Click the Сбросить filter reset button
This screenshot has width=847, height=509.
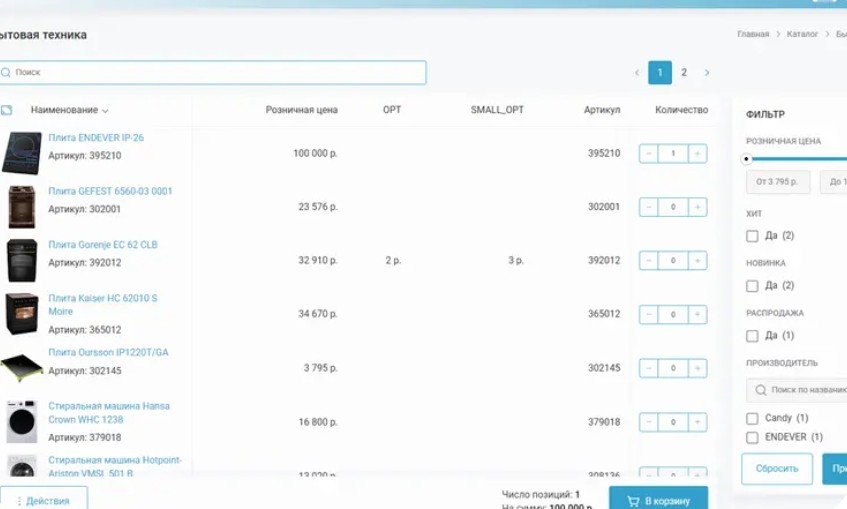[777, 469]
